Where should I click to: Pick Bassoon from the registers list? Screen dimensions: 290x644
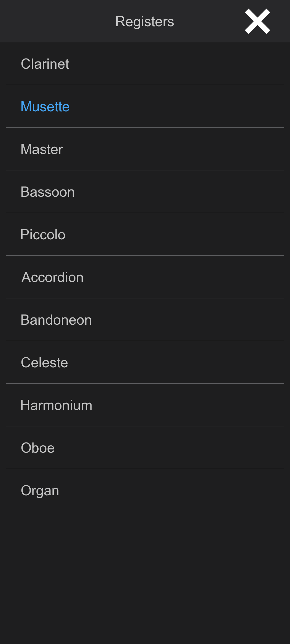coord(48,192)
